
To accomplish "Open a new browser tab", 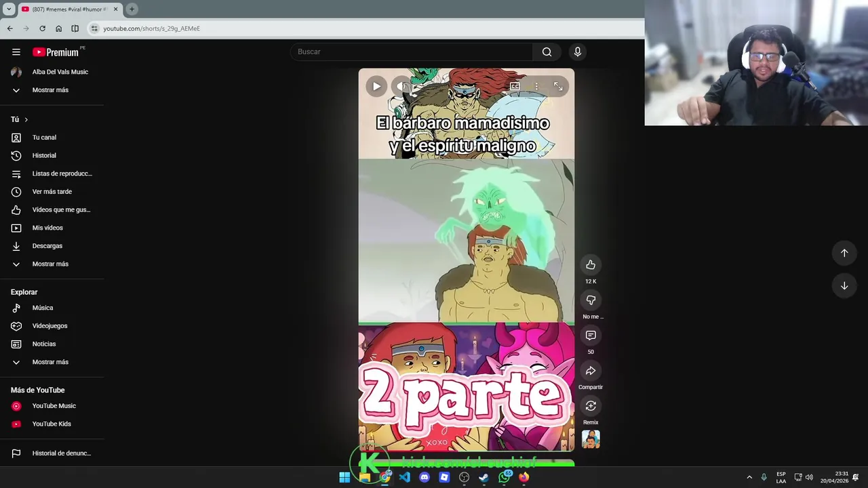I will 132,9.
